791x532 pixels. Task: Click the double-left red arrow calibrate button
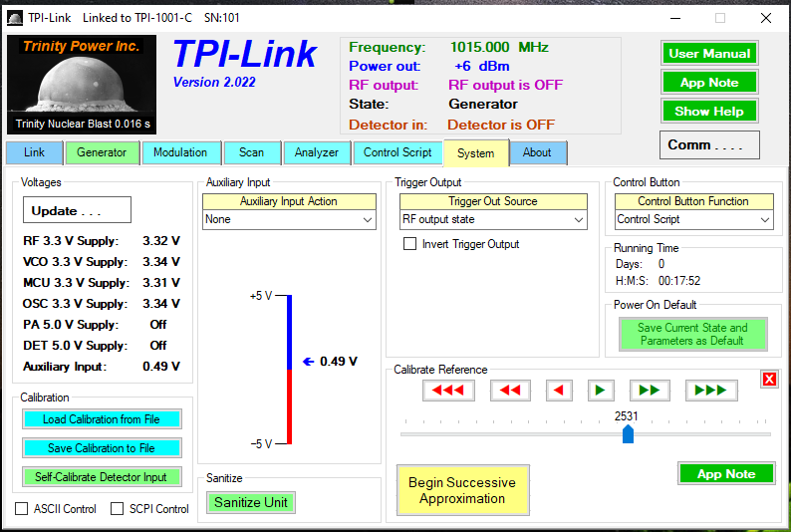coord(510,391)
